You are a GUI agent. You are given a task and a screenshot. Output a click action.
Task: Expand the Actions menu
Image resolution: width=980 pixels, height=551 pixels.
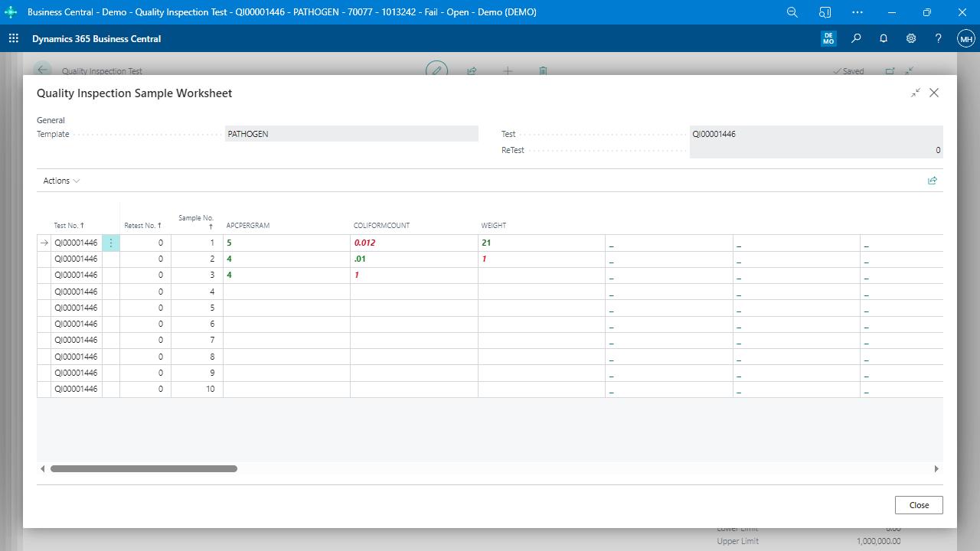(61, 181)
